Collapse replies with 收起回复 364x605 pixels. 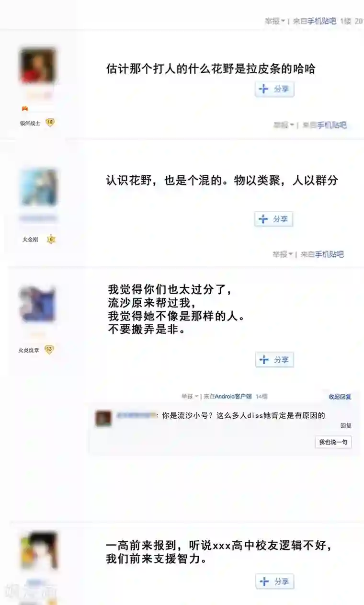340,397
